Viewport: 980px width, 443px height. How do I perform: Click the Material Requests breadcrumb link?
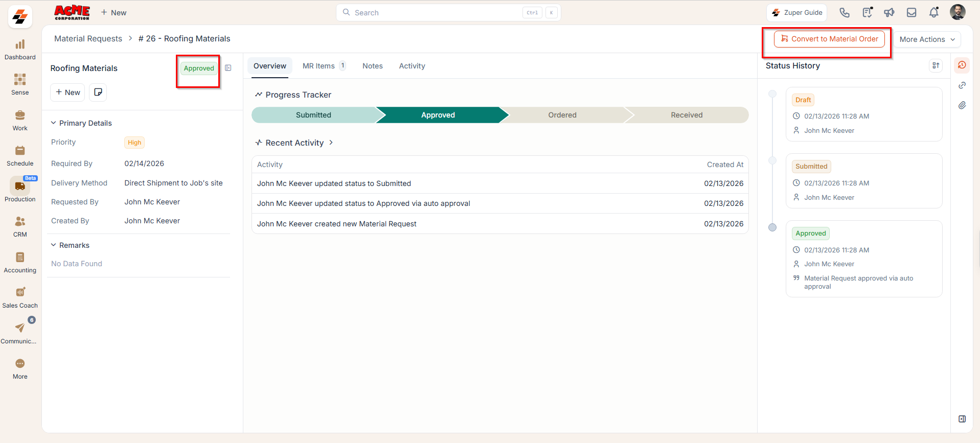pyautogui.click(x=88, y=39)
